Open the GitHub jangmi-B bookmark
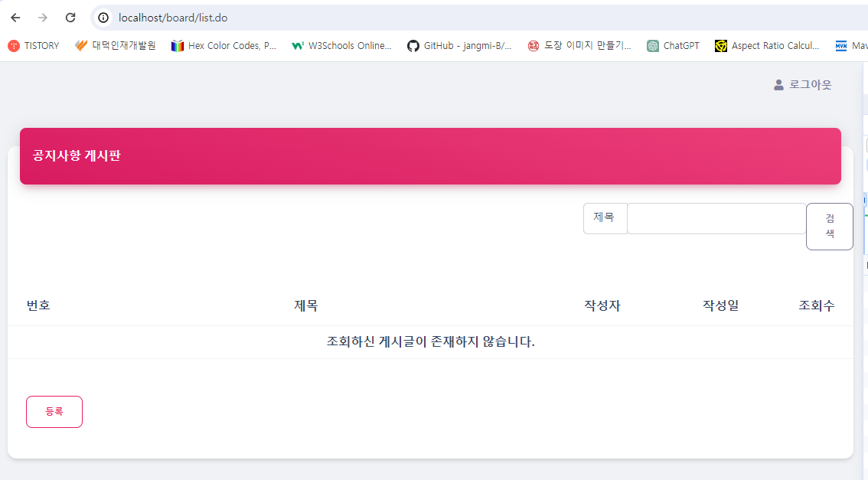 coord(459,46)
